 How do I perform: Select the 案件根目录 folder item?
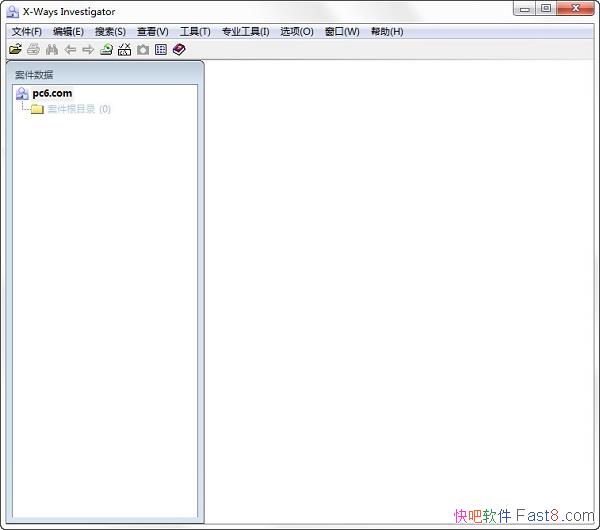click(x=71, y=109)
